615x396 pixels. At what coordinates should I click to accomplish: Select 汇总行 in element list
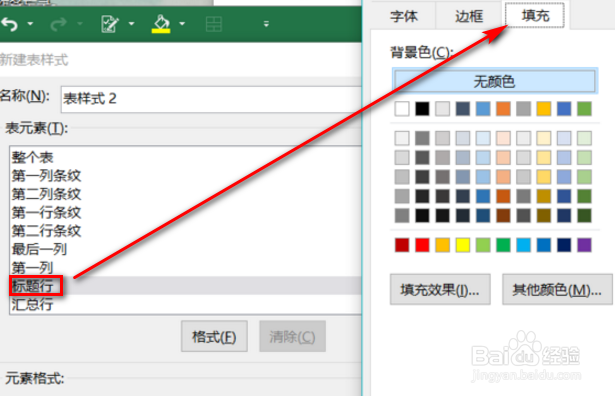pyautogui.click(x=185, y=304)
